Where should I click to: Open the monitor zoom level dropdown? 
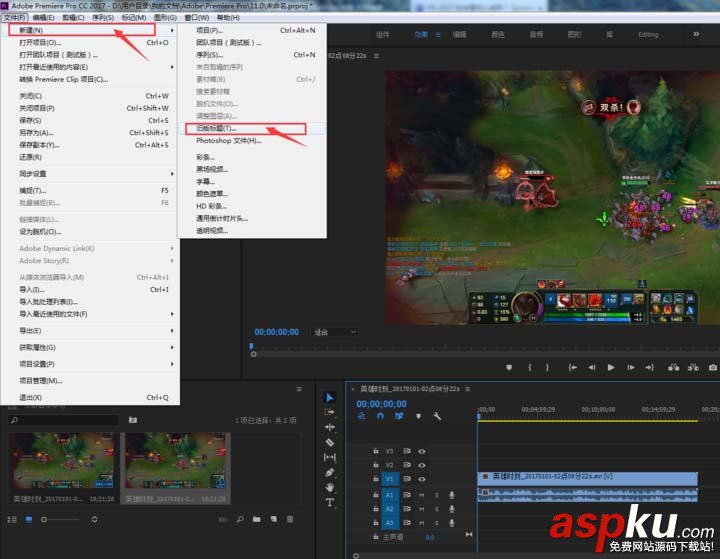coord(335,332)
